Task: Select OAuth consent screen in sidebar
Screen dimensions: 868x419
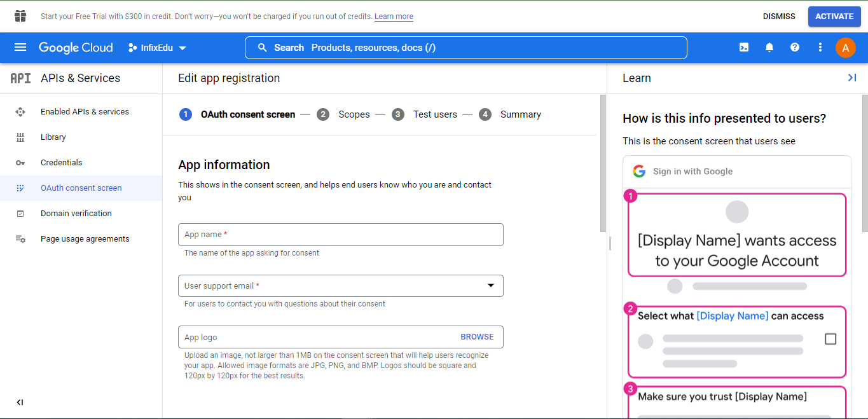Action: click(81, 188)
